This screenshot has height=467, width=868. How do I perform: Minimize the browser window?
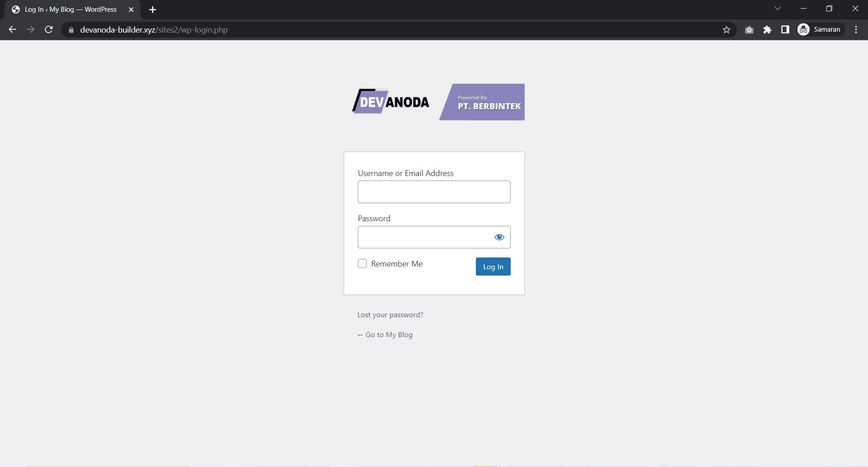pyautogui.click(x=803, y=9)
